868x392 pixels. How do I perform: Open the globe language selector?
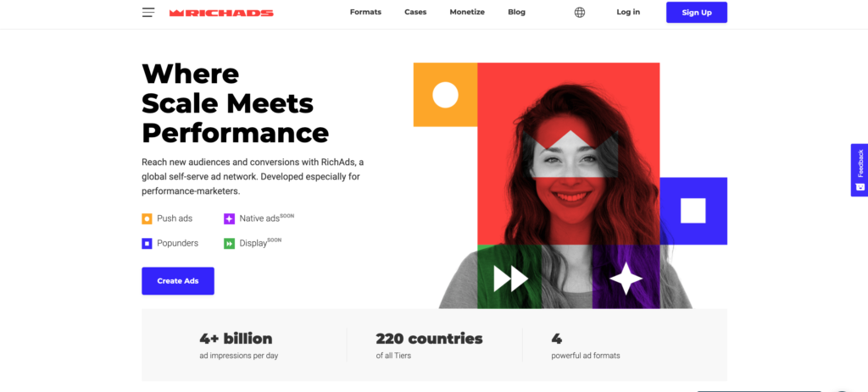pos(580,12)
